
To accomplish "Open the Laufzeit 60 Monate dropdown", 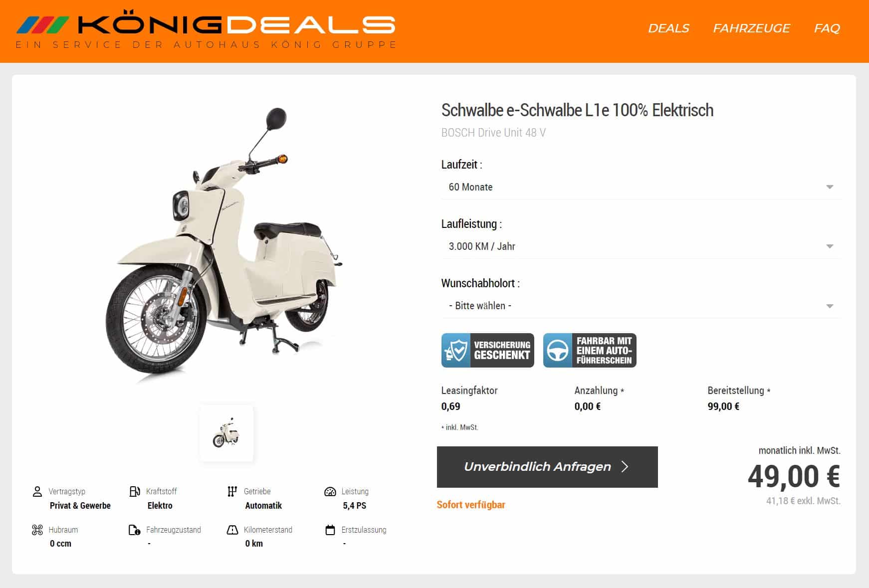I will coord(641,187).
